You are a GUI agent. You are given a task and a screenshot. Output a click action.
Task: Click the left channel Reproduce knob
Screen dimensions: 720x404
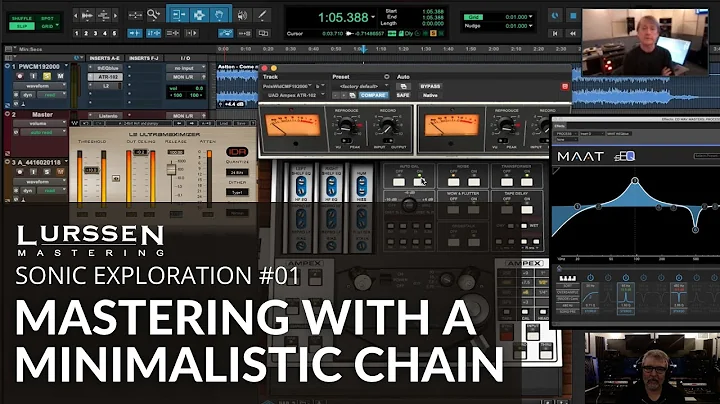(347, 125)
